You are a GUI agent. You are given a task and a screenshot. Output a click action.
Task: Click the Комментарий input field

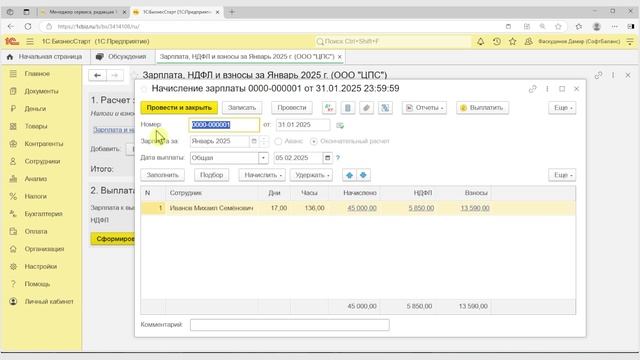click(289, 325)
